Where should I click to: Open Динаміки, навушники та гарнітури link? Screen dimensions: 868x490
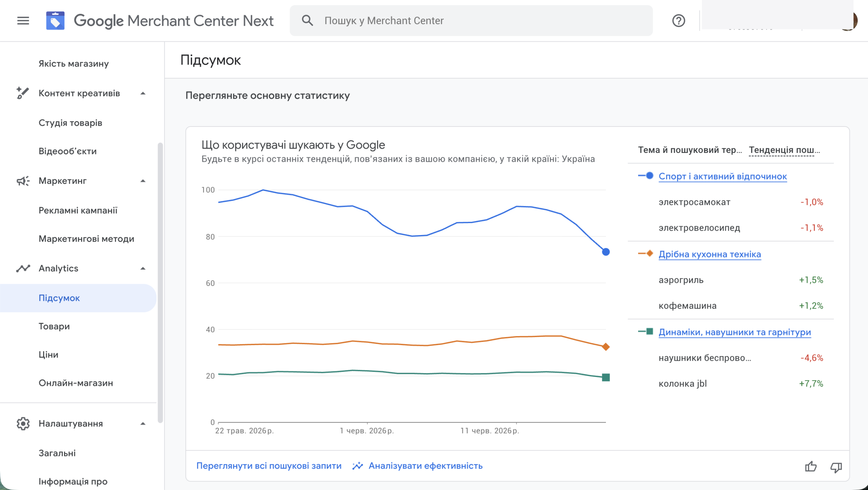coord(735,332)
